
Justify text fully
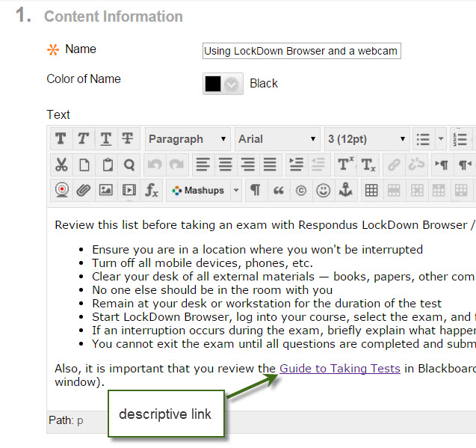point(271,165)
